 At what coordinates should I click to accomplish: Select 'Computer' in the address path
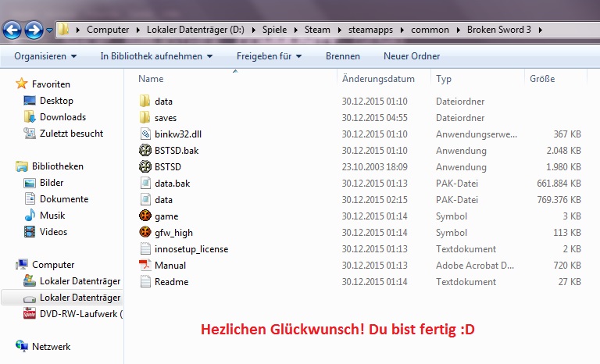click(x=108, y=30)
